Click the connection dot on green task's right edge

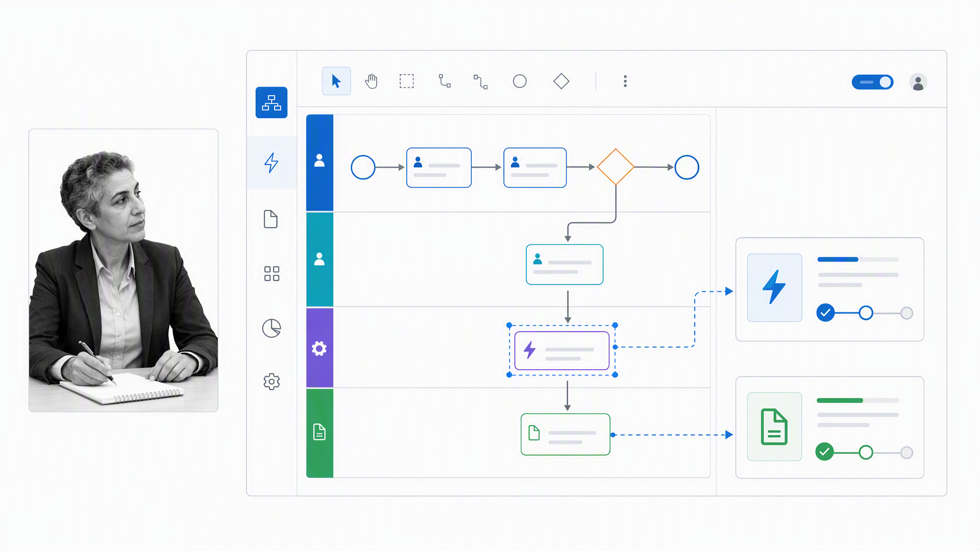coord(613,435)
